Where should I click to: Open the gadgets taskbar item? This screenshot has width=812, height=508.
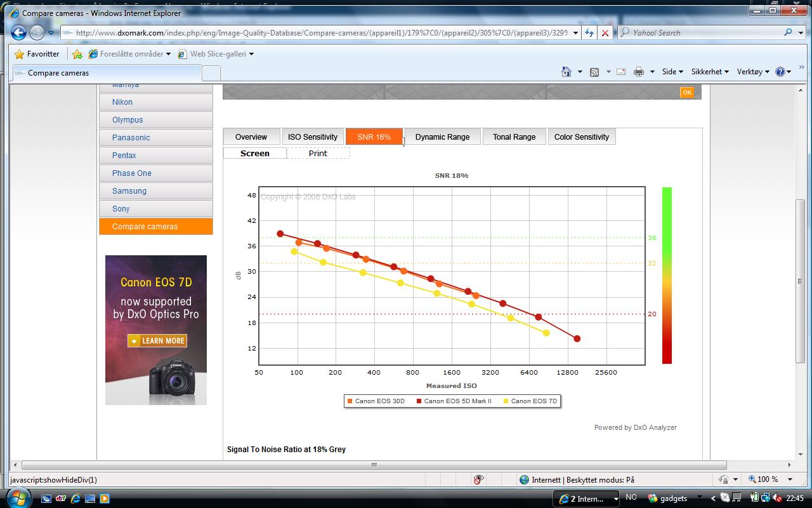(x=667, y=498)
